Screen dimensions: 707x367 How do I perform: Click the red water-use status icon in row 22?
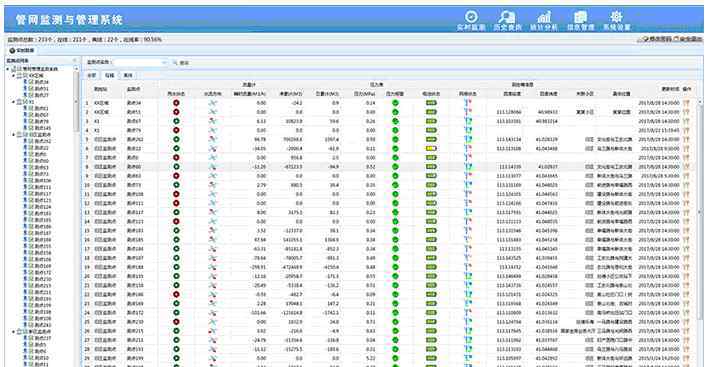point(176,294)
